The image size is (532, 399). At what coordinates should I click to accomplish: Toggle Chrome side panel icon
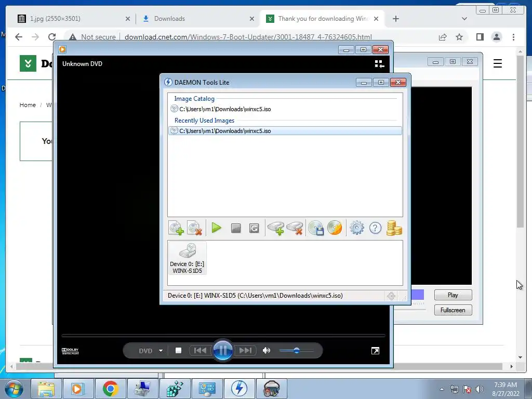(480, 37)
